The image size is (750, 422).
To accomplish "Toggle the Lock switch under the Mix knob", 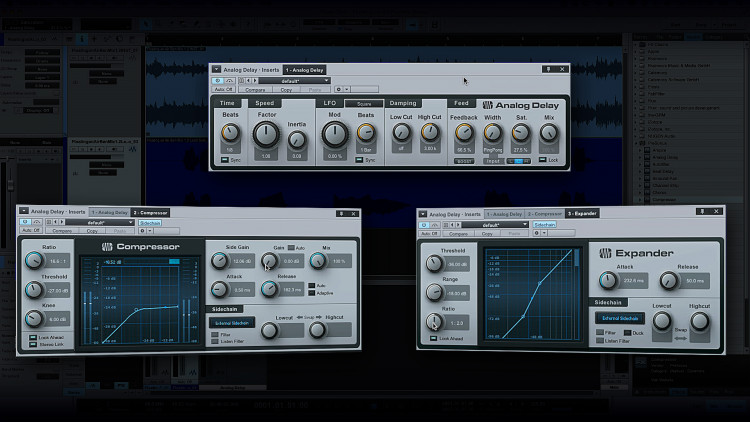I will pyautogui.click(x=542, y=160).
